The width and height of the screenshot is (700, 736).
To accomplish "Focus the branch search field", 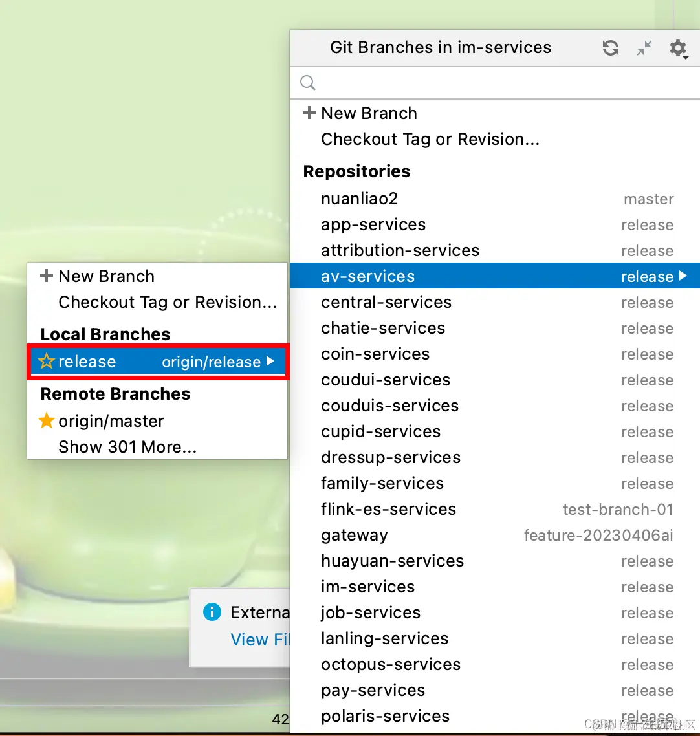I will click(495, 83).
